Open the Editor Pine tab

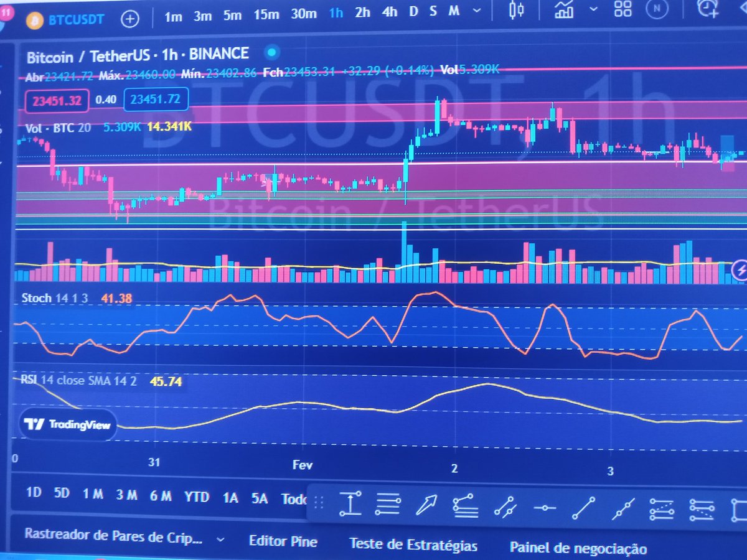pos(283,541)
